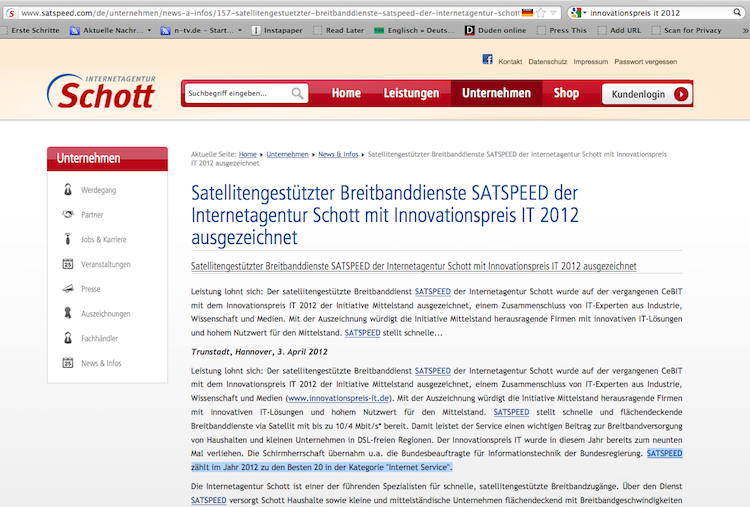Click the bookmark star in address bar
750x507 pixels.
pos(541,13)
